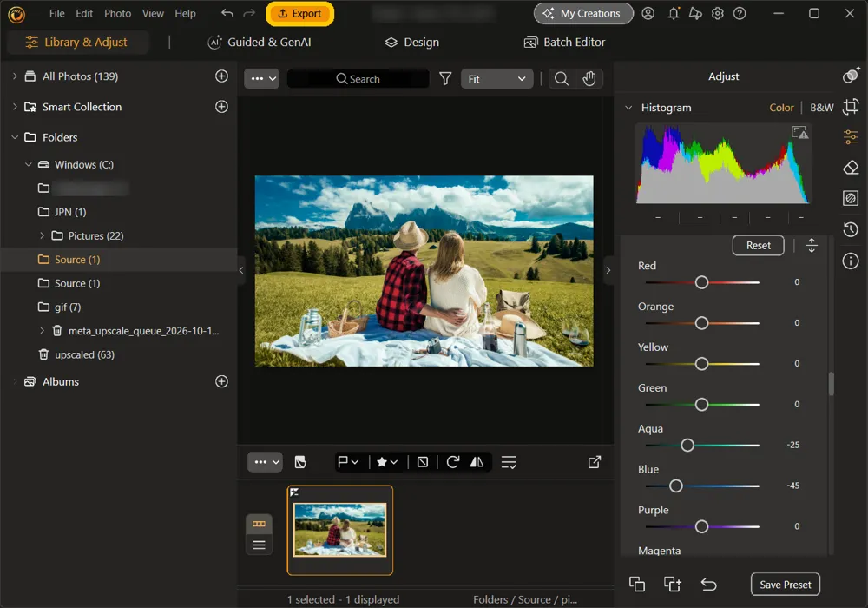Expand the Pictures (22) folder
868x608 pixels.
coord(42,235)
